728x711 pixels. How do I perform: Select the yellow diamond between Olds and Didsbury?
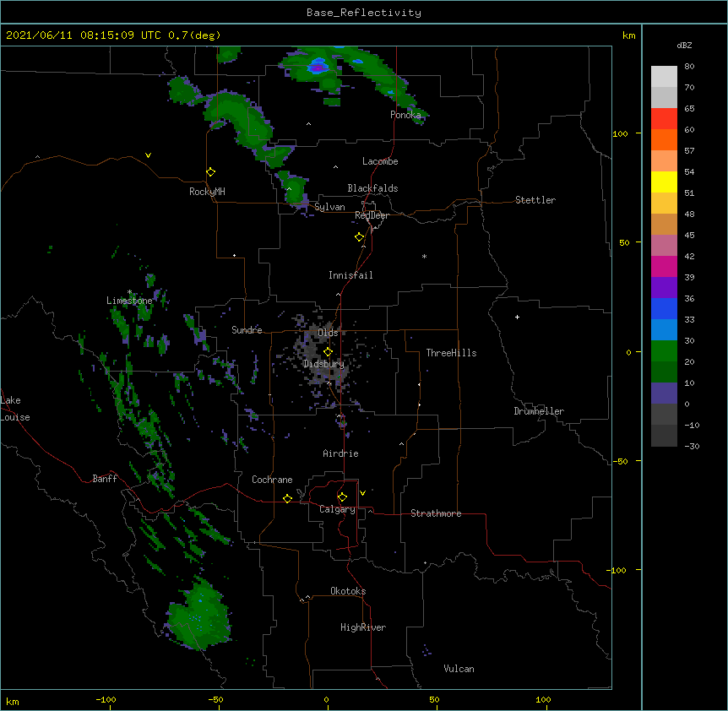[x=328, y=351]
